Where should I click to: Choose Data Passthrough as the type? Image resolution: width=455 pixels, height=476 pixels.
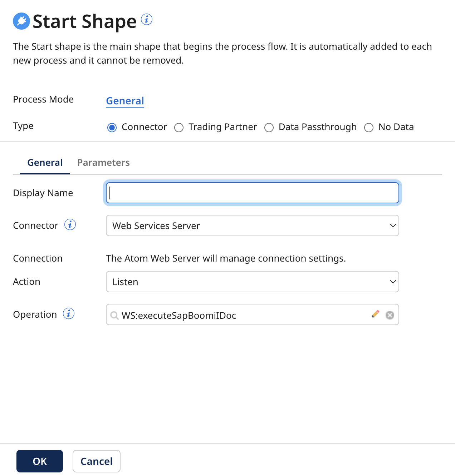[269, 127]
